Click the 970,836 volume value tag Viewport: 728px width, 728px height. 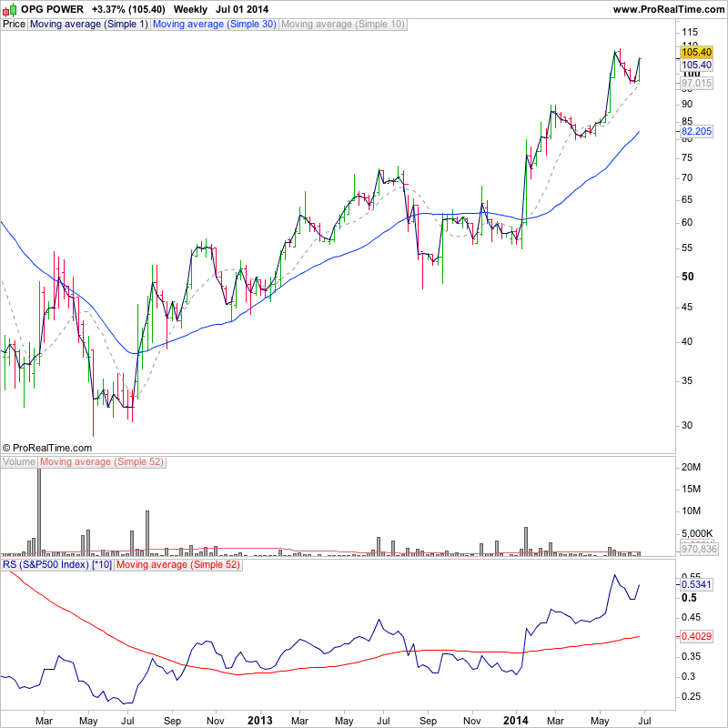click(699, 550)
